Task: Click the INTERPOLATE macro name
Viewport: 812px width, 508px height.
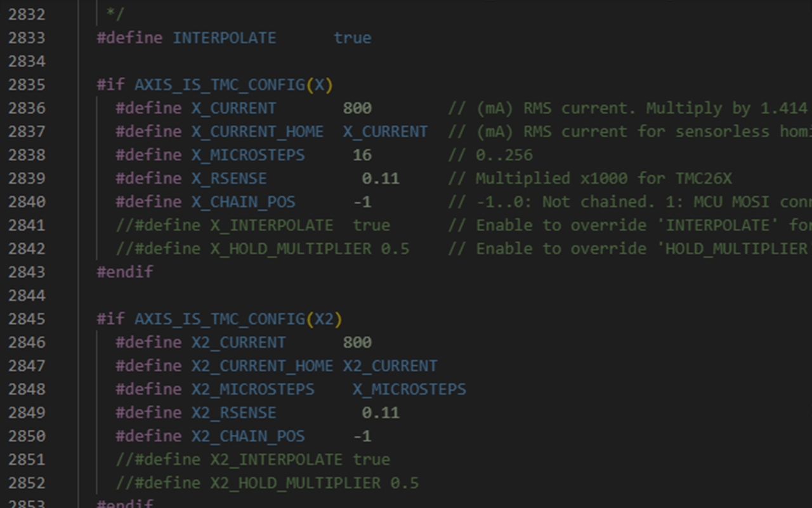Action: pos(224,38)
